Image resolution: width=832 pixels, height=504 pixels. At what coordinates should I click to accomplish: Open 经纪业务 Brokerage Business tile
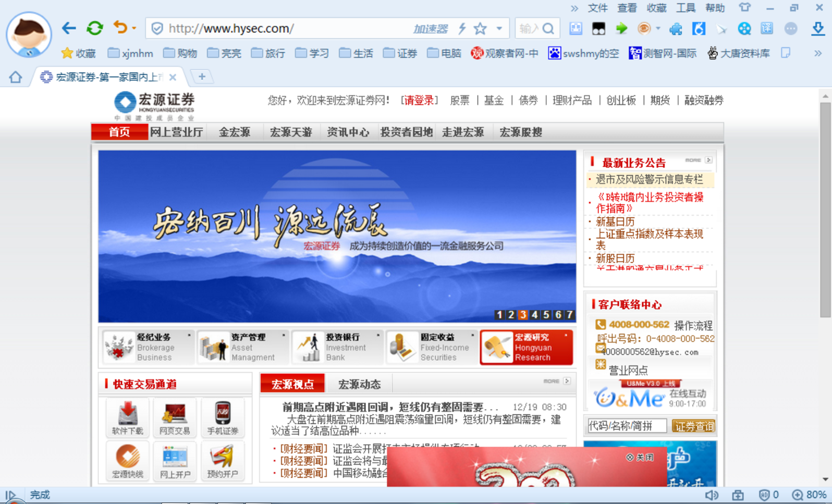tap(148, 347)
